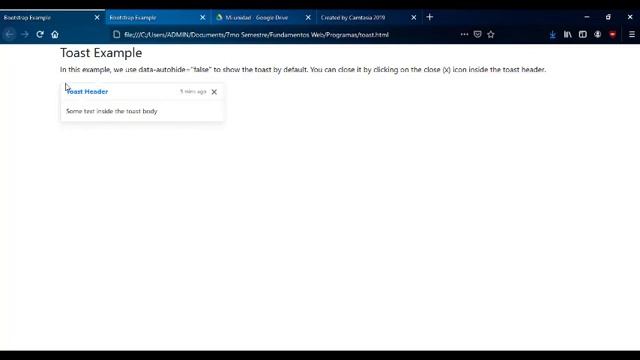Click the Toast Example heading
Image resolution: width=640 pixels, height=360 pixels.
(x=101, y=53)
